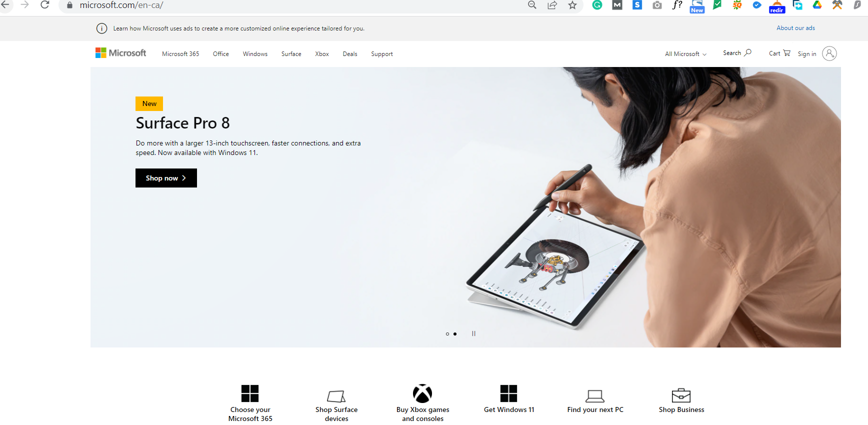868x425 pixels.
Task: Open Windows in the navigation
Action: click(255, 54)
